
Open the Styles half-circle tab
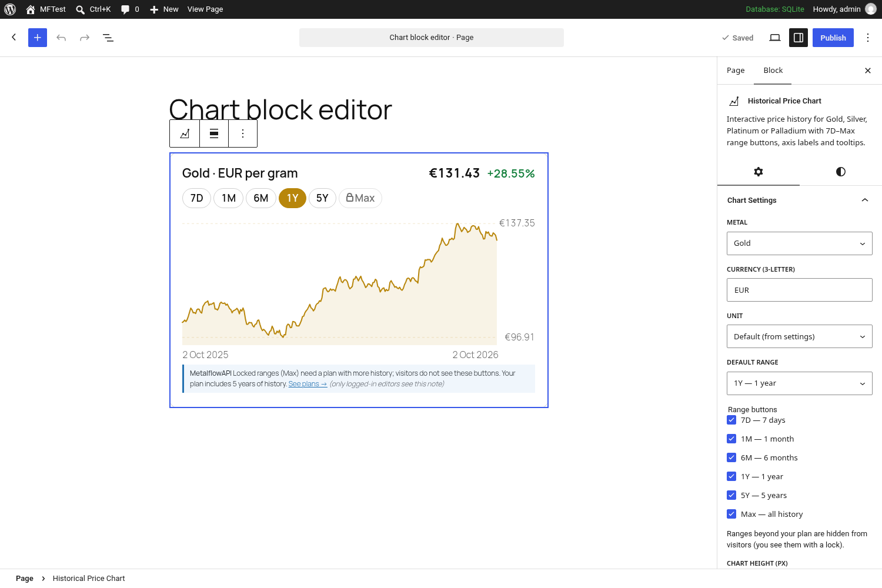coord(841,172)
